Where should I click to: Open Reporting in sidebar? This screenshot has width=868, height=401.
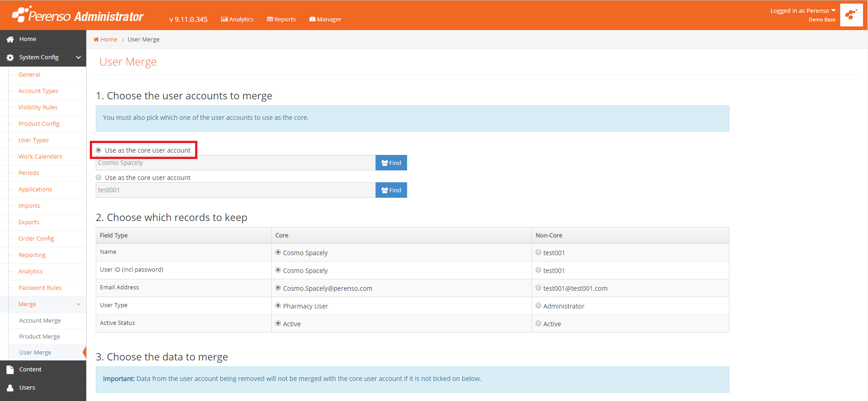pyautogui.click(x=32, y=255)
